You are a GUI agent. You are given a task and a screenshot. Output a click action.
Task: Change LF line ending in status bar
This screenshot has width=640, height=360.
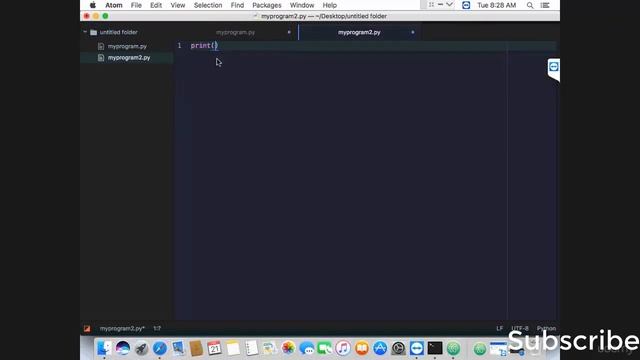pos(500,329)
